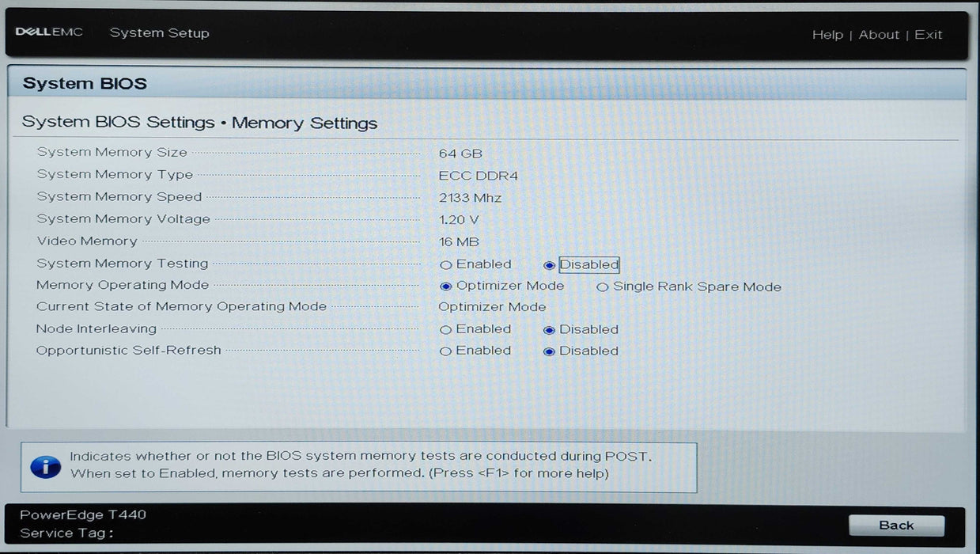Select Optimizer Mode radio button
This screenshot has height=554, width=980.
click(446, 286)
